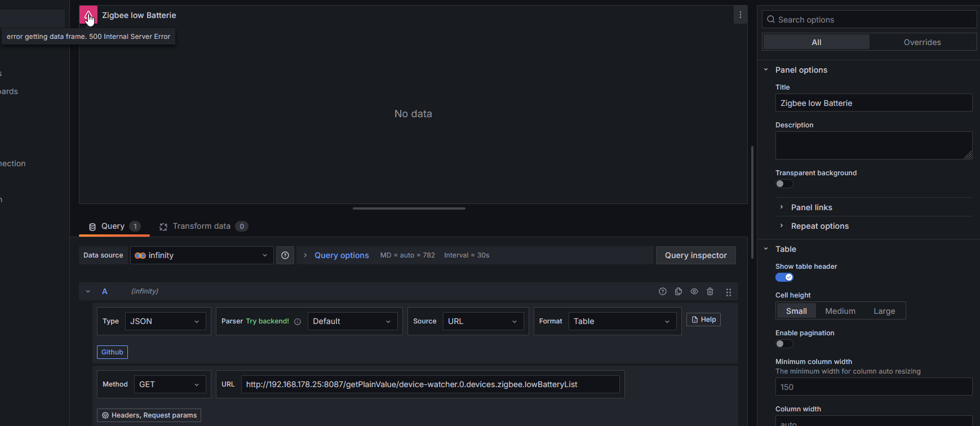Viewport: 980px width, 426px height.
Task: Click the parser info icon
Action: 298,322
